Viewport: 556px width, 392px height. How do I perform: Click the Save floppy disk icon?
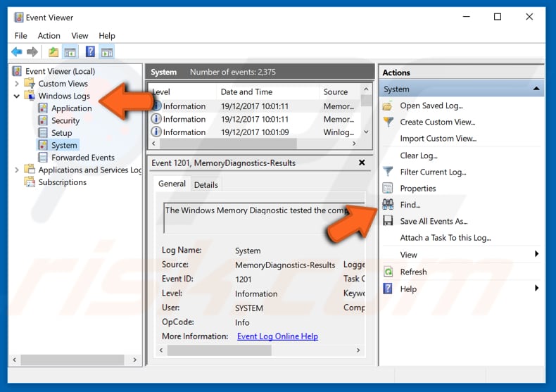388,221
